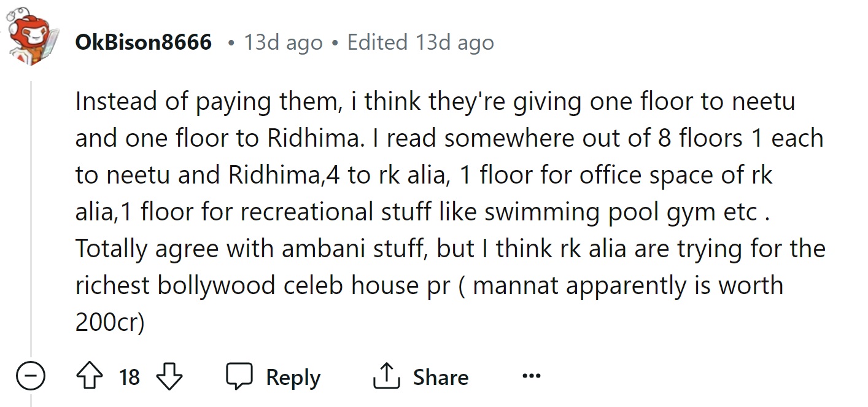Click the vote count showing 18
This screenshot has width=868, height=407.
129,377
